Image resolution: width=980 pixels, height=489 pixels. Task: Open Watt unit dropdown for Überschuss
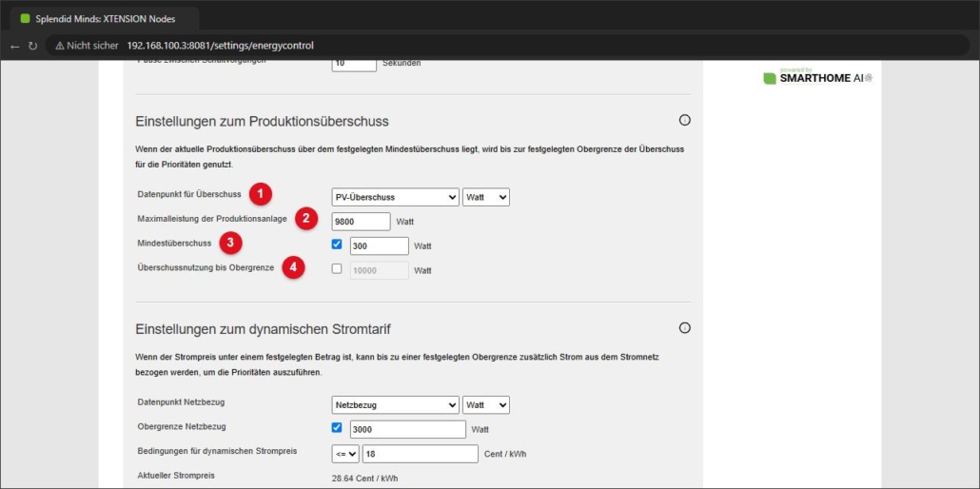(486, 197)
